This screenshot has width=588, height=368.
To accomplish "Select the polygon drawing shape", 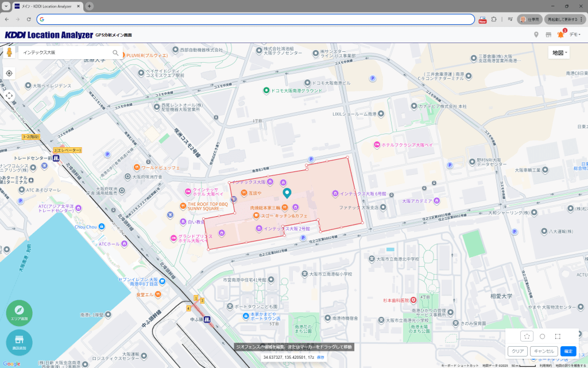I will (x=527, y=336).
